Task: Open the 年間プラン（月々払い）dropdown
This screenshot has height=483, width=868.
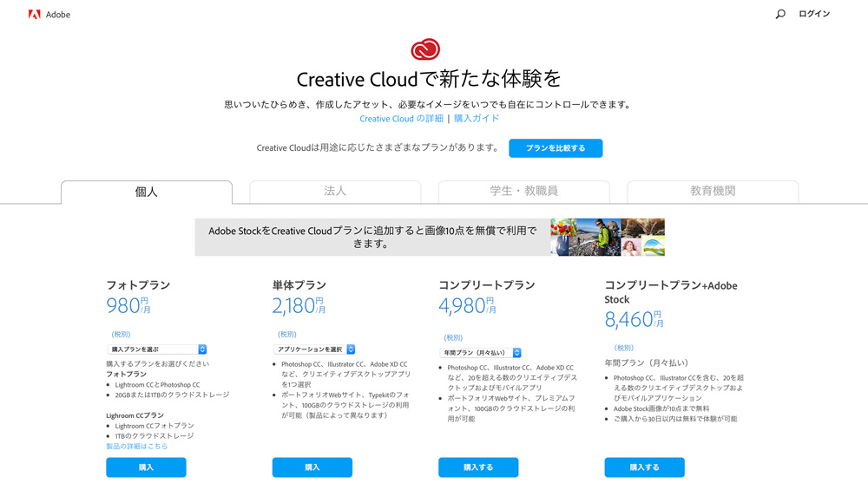Action: click(x=480, y=352)
